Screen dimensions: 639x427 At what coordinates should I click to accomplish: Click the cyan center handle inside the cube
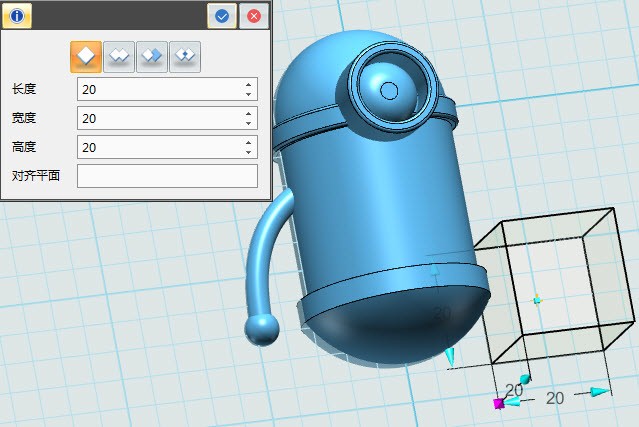click(537, 298)
